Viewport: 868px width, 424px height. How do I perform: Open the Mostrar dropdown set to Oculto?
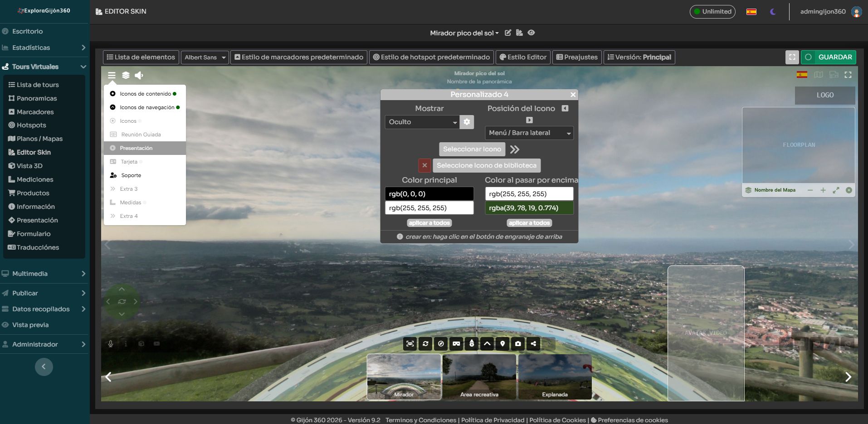tap(422, 122)
